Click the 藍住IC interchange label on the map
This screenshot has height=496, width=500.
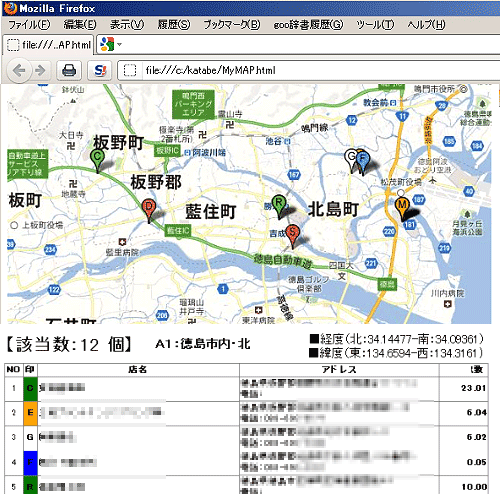tap(178, 230)
